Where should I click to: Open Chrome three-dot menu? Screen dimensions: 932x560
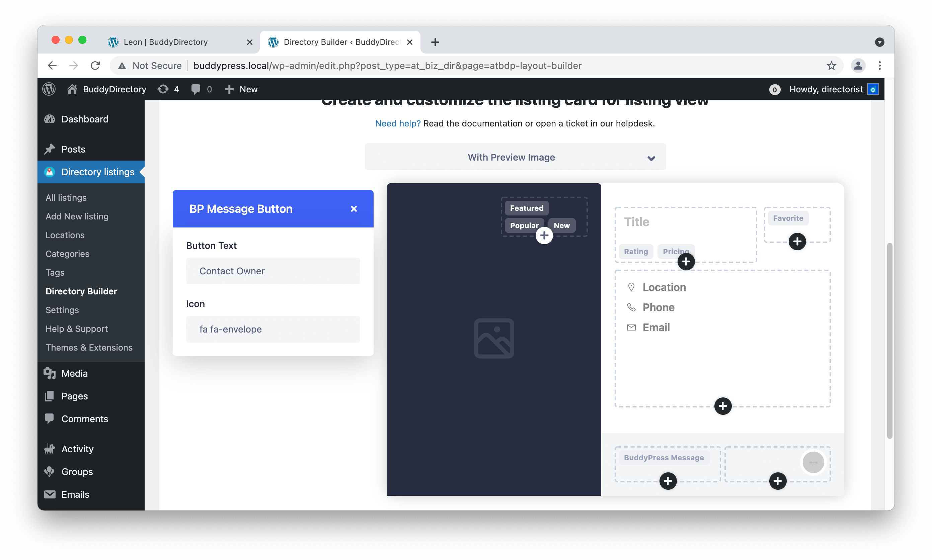pyautogui.click(x=879, y=66)
